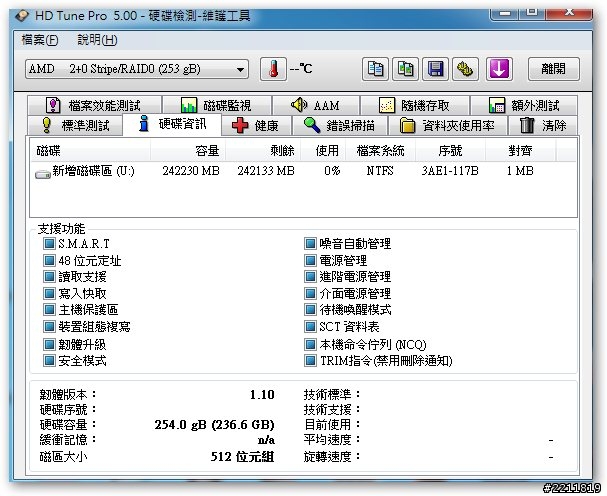Image resolution: width=607 pixels, height=496 pixels.
Task: Toggle the 裝置組態複寫 checkbox
Action: (x=49, y=326)
